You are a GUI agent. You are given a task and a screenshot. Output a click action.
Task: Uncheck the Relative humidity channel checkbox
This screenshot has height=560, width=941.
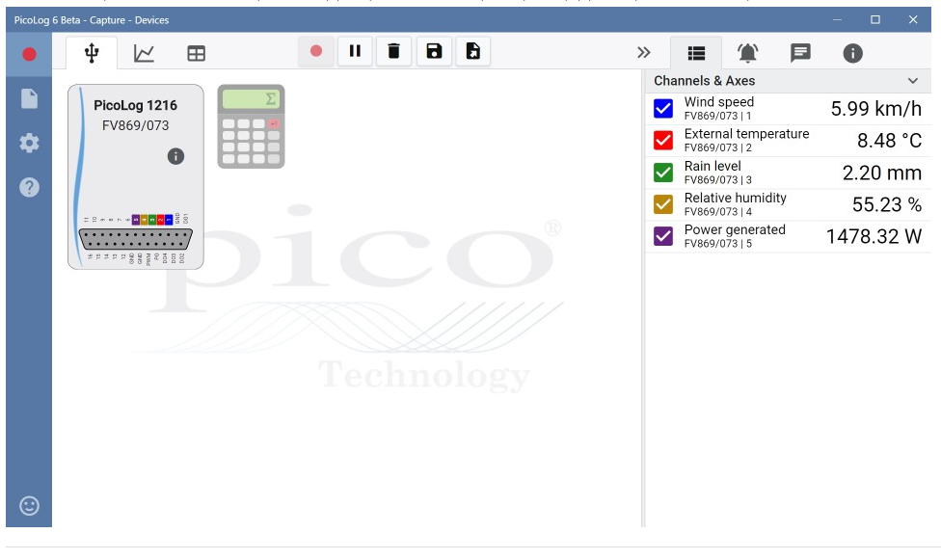663,204
